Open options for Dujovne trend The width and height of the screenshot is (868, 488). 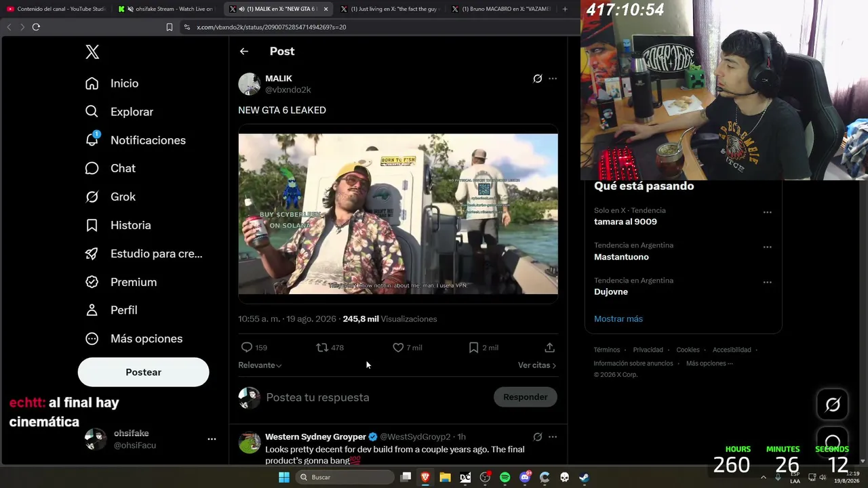coord(768,283)
